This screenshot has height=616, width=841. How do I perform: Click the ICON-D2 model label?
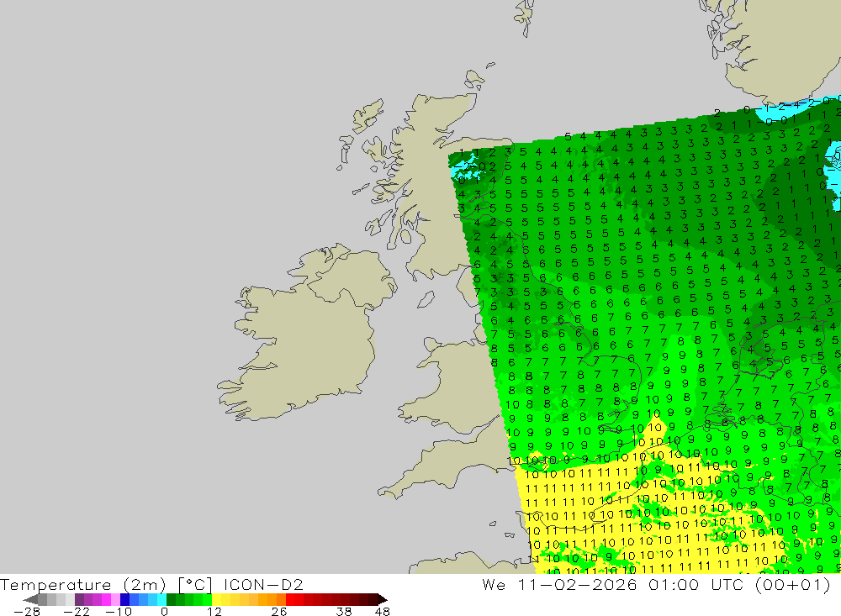click(x=263, y=585)
